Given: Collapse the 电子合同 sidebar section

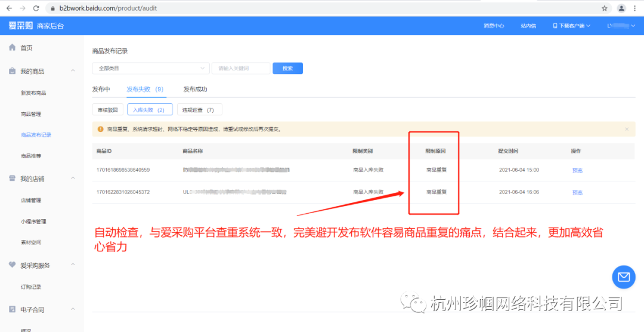Looking at the screenshot, I should click(73, 309).
